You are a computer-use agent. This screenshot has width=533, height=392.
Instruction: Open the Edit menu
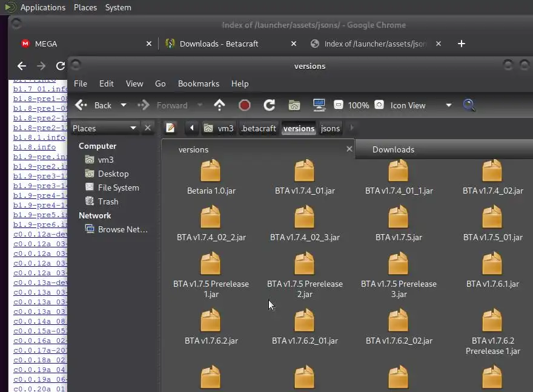tap(107, 84)
